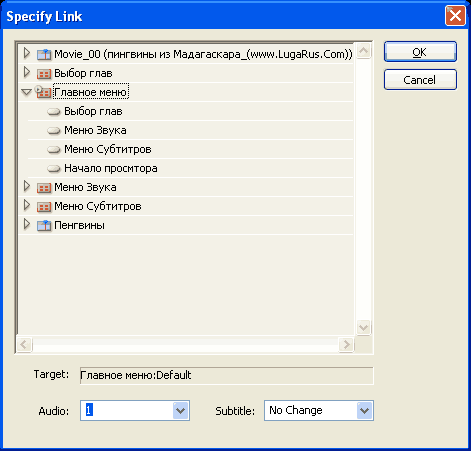Expand the top-level Меню Звука node

point(27,186)
